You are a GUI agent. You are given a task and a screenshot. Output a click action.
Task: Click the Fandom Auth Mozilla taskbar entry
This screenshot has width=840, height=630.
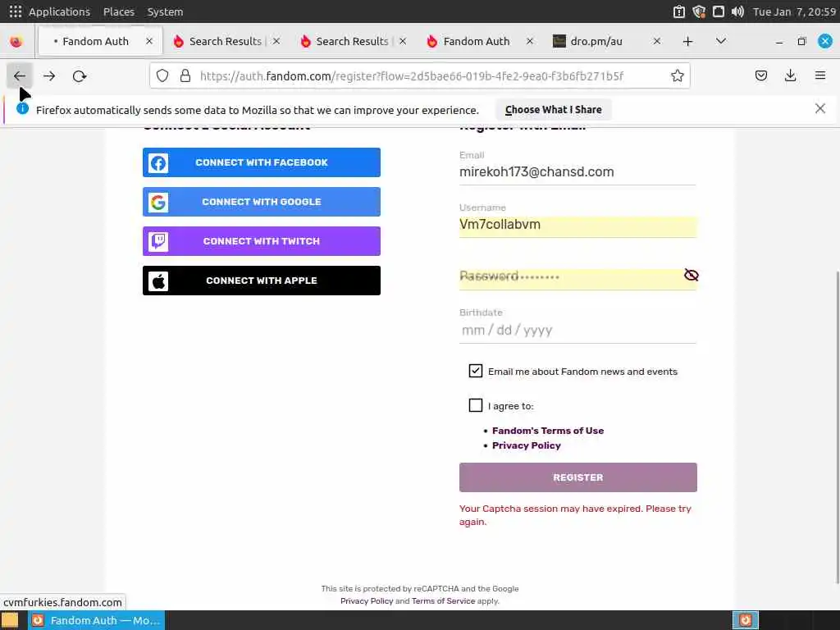(x=97, y=620)
